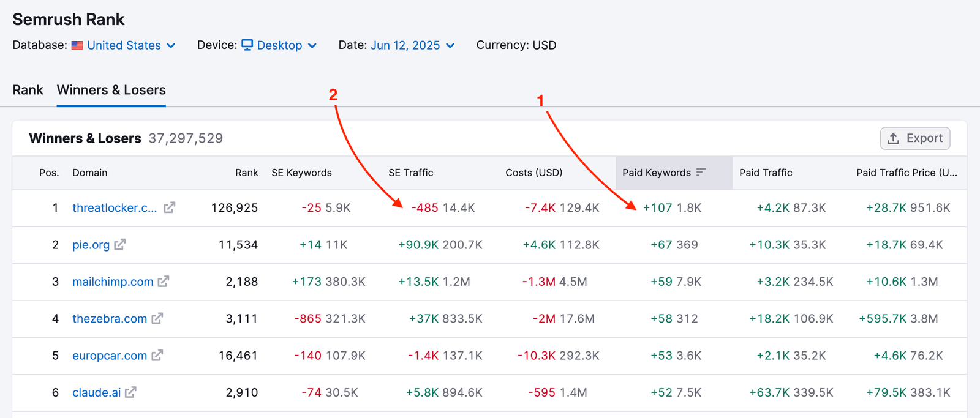The width and height of the screenshot is (980, 418).
Task: Open thezebra.com in new tab icon
Action: [x=157, y=319]
